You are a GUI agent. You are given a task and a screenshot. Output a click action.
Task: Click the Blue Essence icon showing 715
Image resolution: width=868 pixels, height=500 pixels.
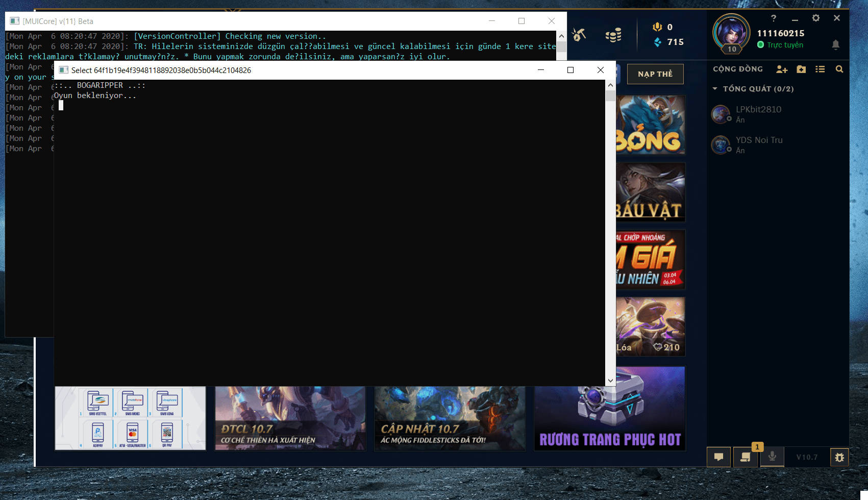point(657,42)
